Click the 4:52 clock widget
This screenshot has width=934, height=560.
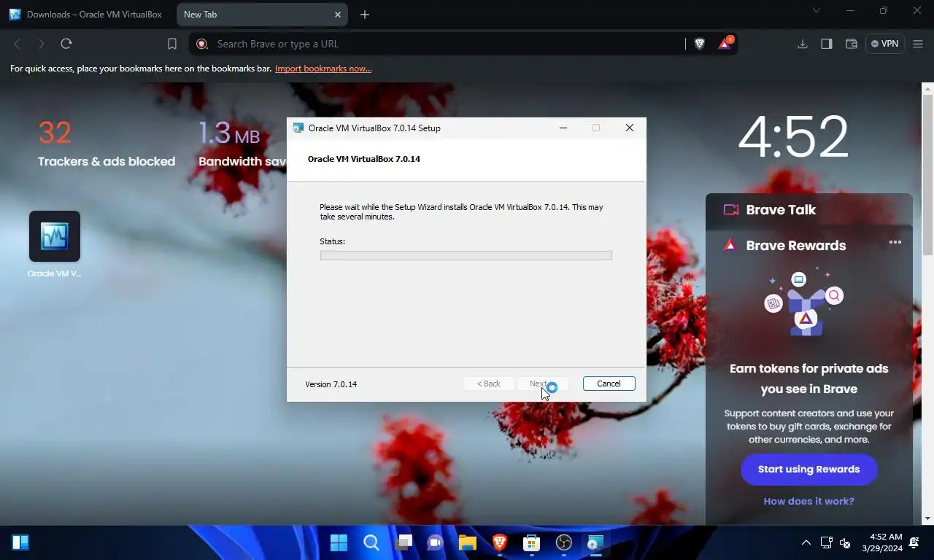(794, 136)
